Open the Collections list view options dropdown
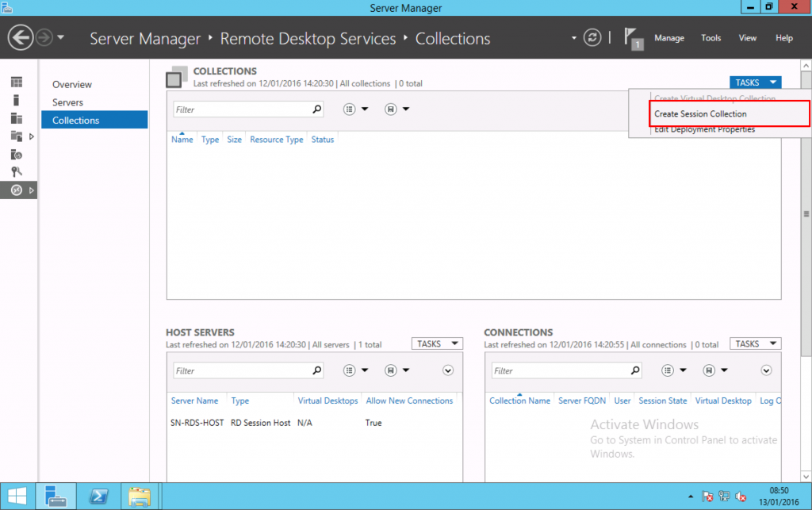The height and width of the screenshot is (510, 812). point(355,109)
